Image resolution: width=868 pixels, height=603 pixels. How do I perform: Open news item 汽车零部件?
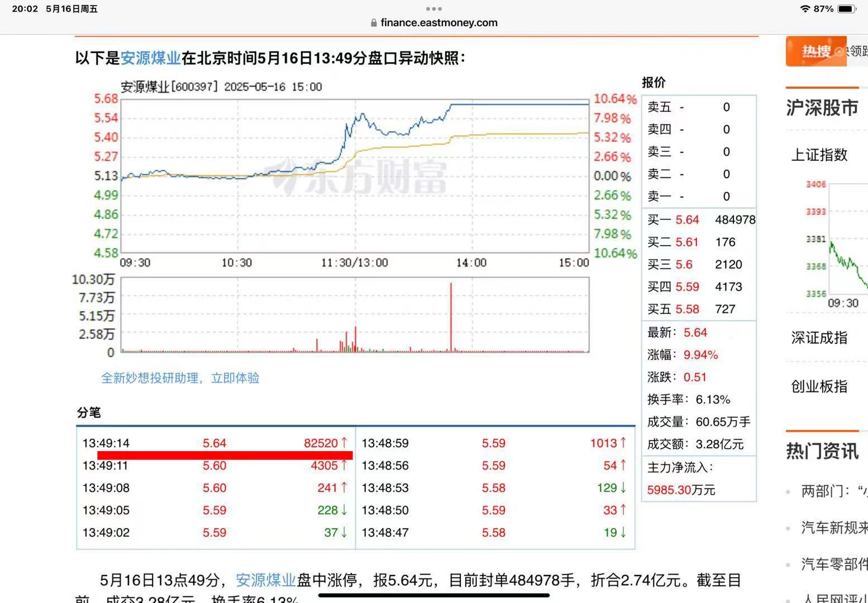[834, 564]
